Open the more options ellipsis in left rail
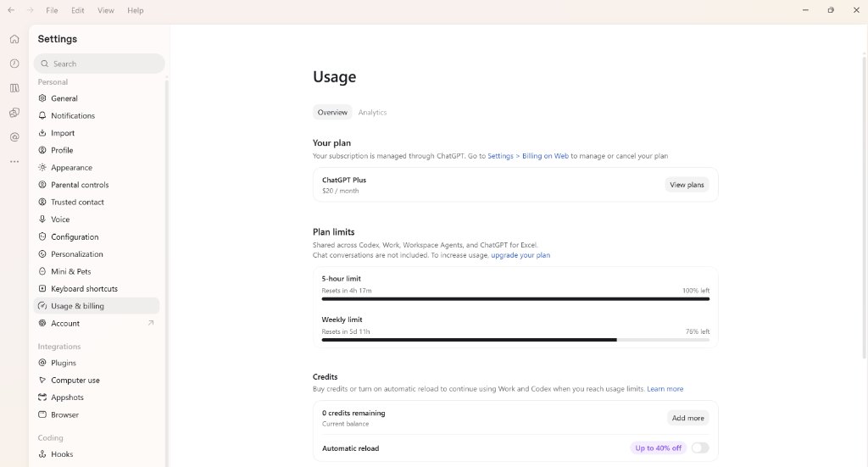This screenshot has height=467, width=868. (x=14, y=162)
